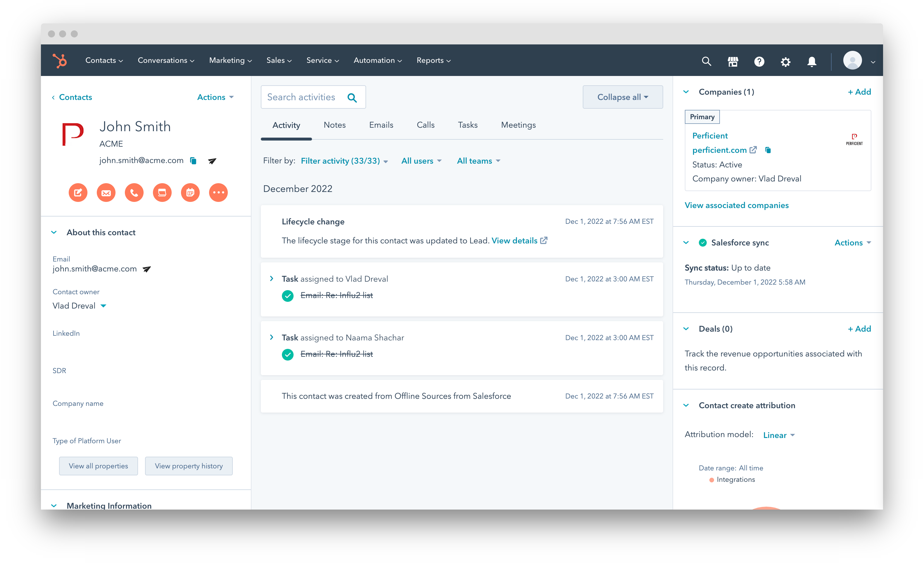Switch to the Notes tab
Image resolution: width=924 pixels, height=568 pixels.
coord(335,125)
